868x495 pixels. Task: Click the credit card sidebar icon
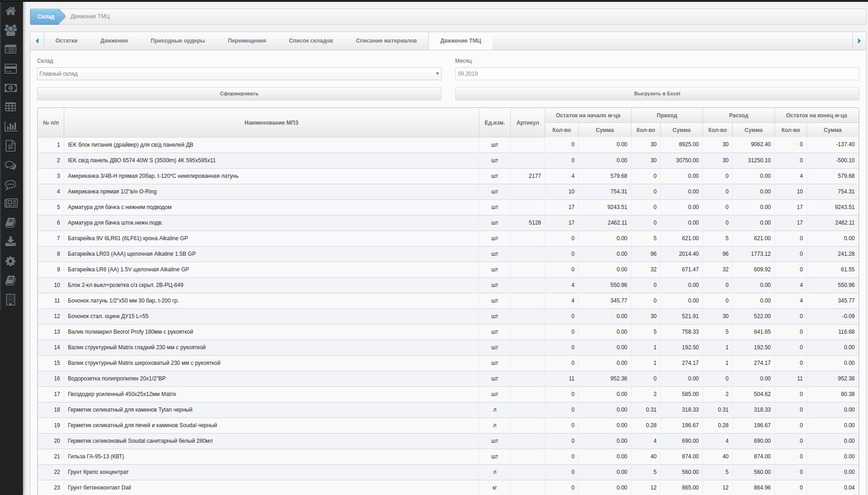[x=11, y=69]
